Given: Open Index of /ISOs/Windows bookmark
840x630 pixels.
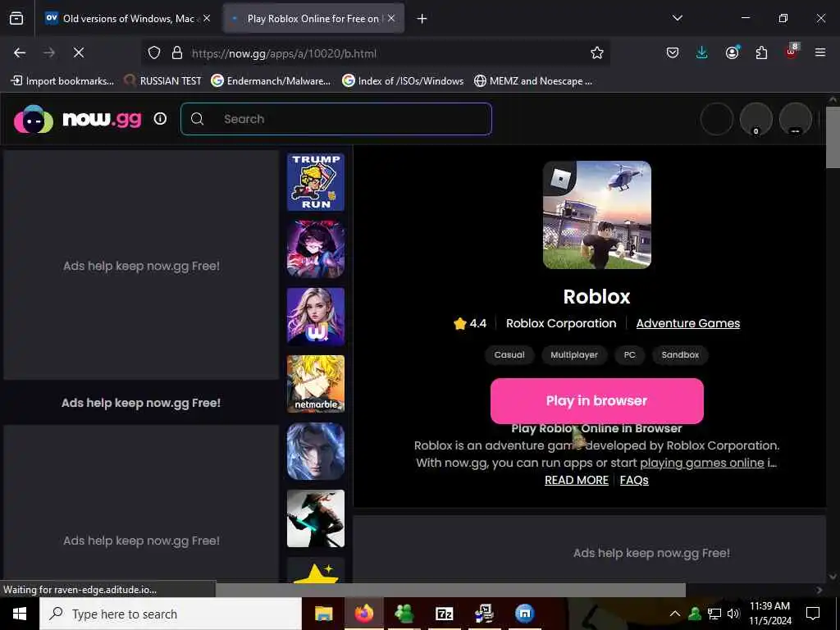Looking at the screenshot, I should (403, 81).
